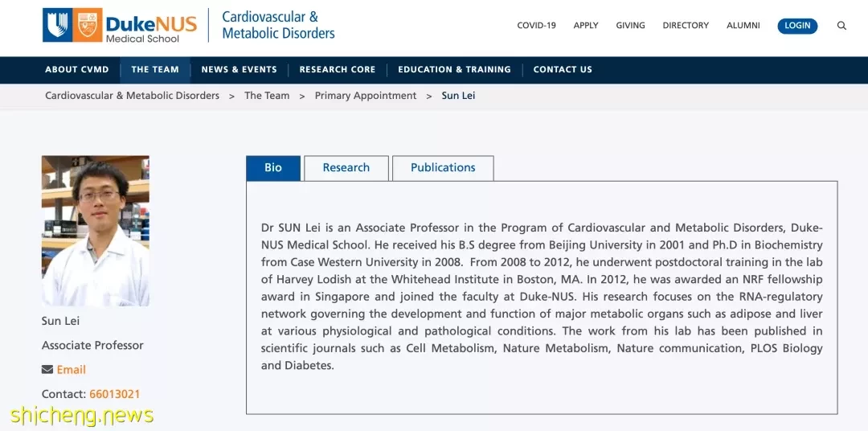Click the LOGIN button
Screen dimensions: 868x431
pyautogui.click(x=797, y=26)
